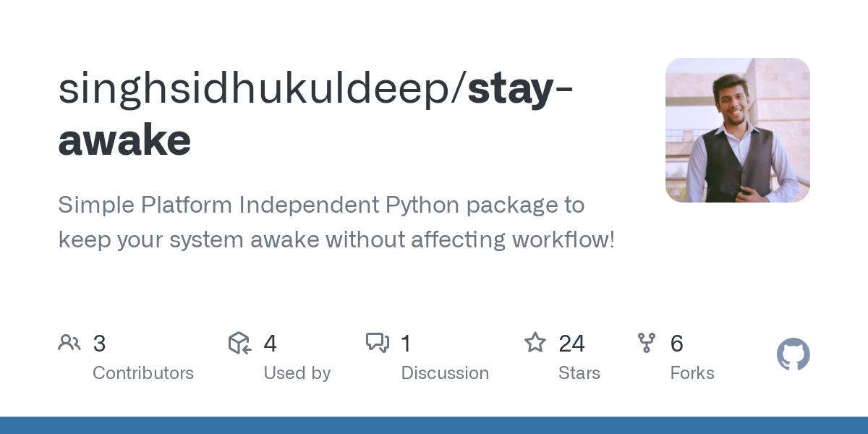The width and height of the screenshot is (868, 434).
Task: Click the blue language bar at bottom
Action: click(x=434, y=425)
